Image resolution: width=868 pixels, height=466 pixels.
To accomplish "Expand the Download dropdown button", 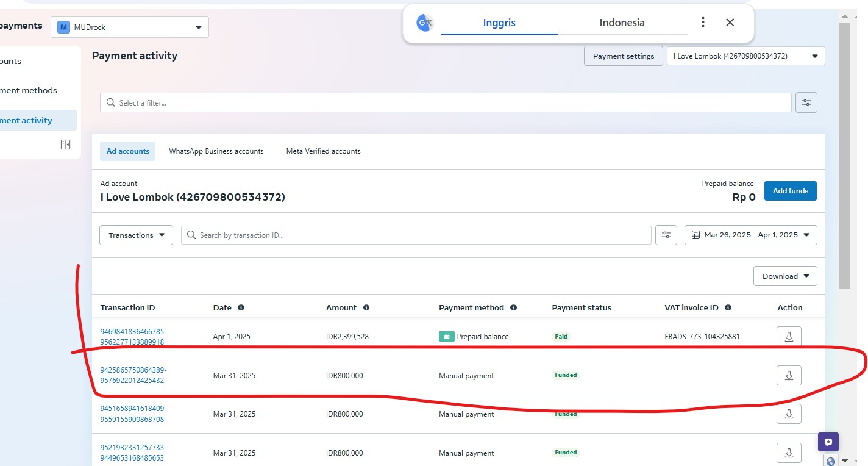I will [x=785, y=276].
